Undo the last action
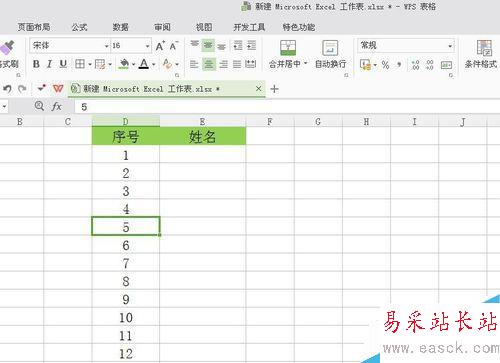 (x=7, y=89)
